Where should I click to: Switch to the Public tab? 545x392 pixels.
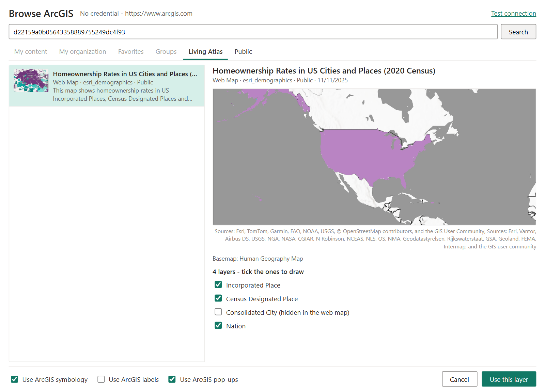(243, 52)
